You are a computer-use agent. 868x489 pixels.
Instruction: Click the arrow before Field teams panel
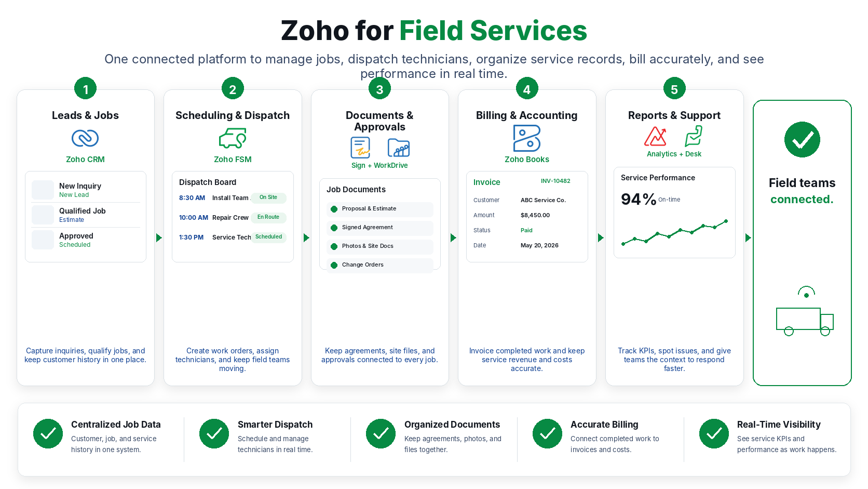pos(748,237)
